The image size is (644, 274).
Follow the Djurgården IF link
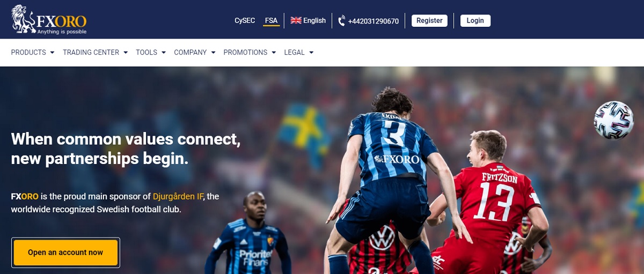179,196
